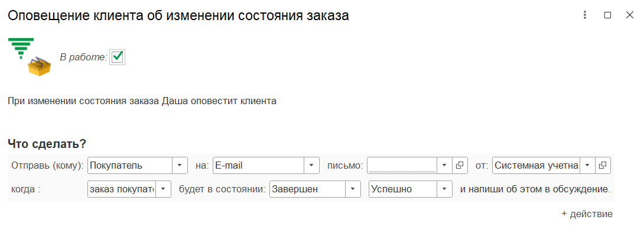Viewport: 644px width, 229px height.
Task: Expand the письмо template dropdown arrow
Action: [444, 165]
